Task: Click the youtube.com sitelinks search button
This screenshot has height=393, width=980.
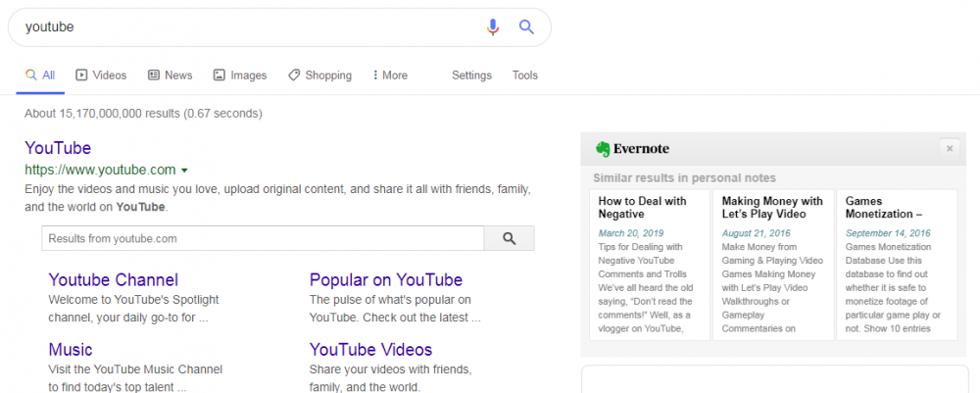Action: (x=510, y=238)
